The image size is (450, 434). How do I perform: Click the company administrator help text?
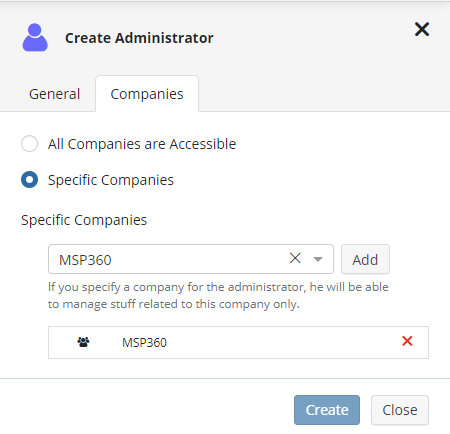[x=218, y=295]
